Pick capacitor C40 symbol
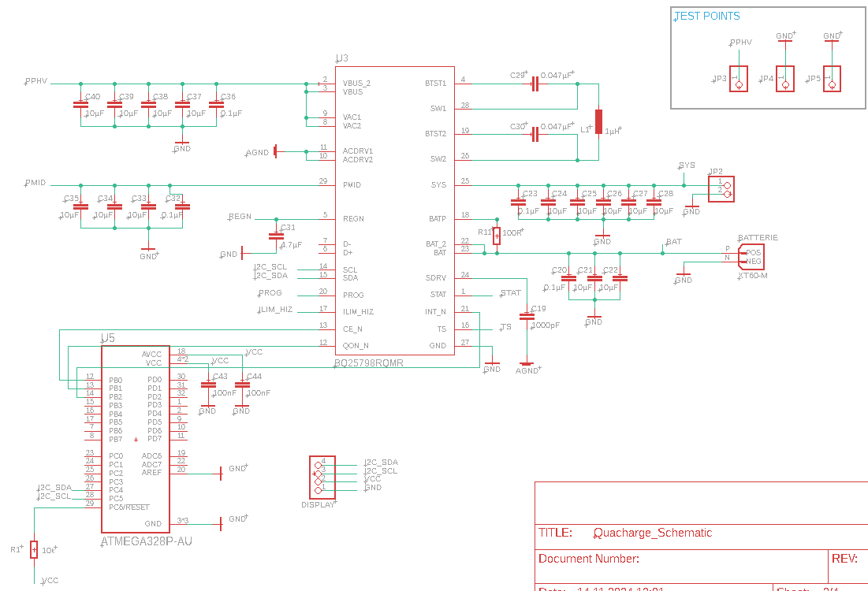The image size is (868, 591). click(81, 105)
